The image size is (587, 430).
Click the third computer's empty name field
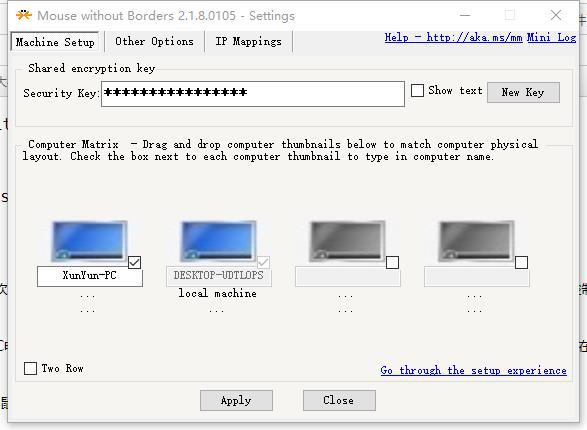coord(348,276)
